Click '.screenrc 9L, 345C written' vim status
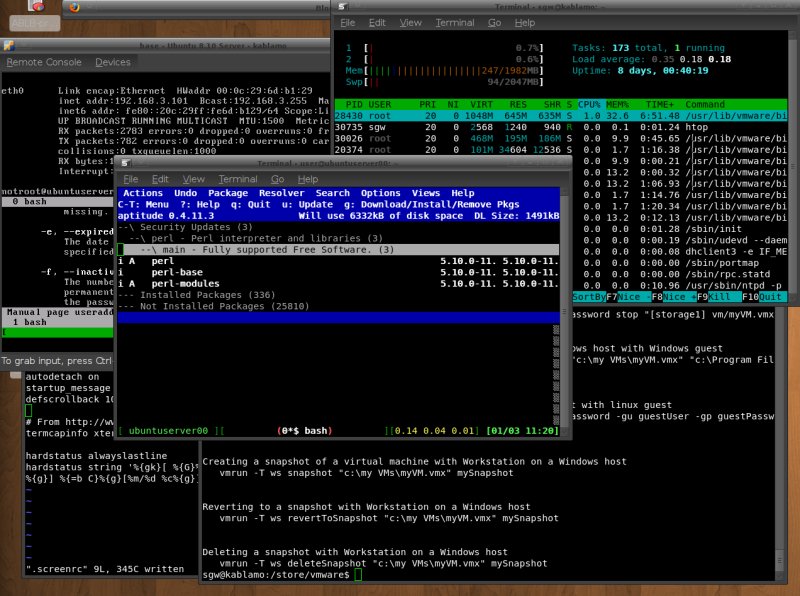 coord(105,569)
